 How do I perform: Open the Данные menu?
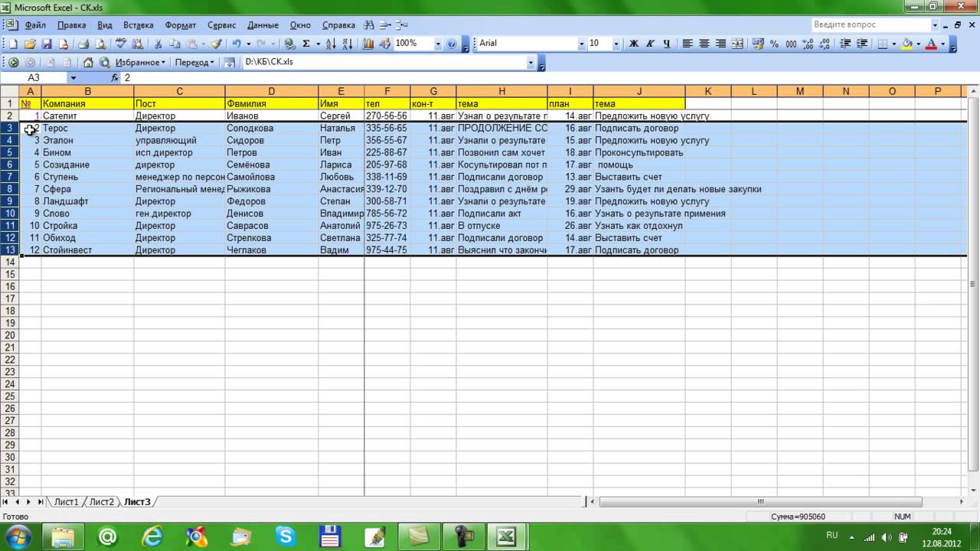coord(263,25)
